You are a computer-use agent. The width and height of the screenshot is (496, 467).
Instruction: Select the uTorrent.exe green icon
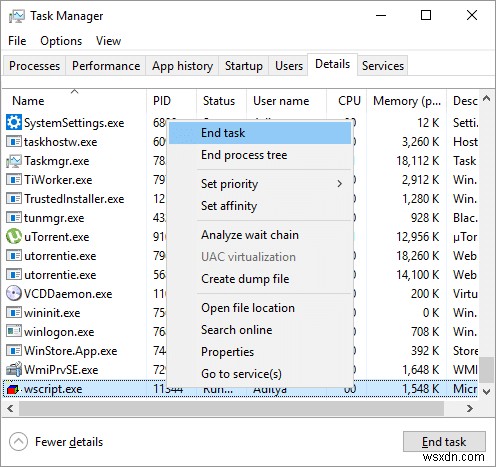pyautogui.click(x=14, y=237)
